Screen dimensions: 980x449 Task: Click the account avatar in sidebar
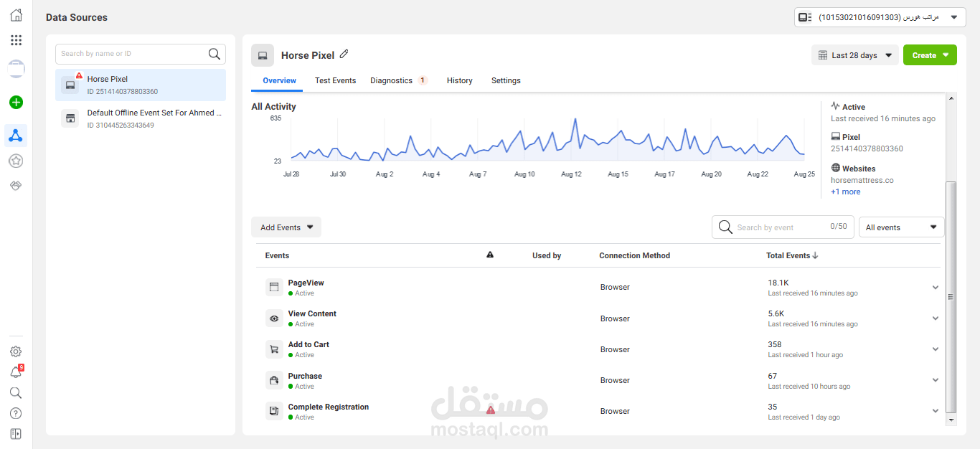[16, 70]
